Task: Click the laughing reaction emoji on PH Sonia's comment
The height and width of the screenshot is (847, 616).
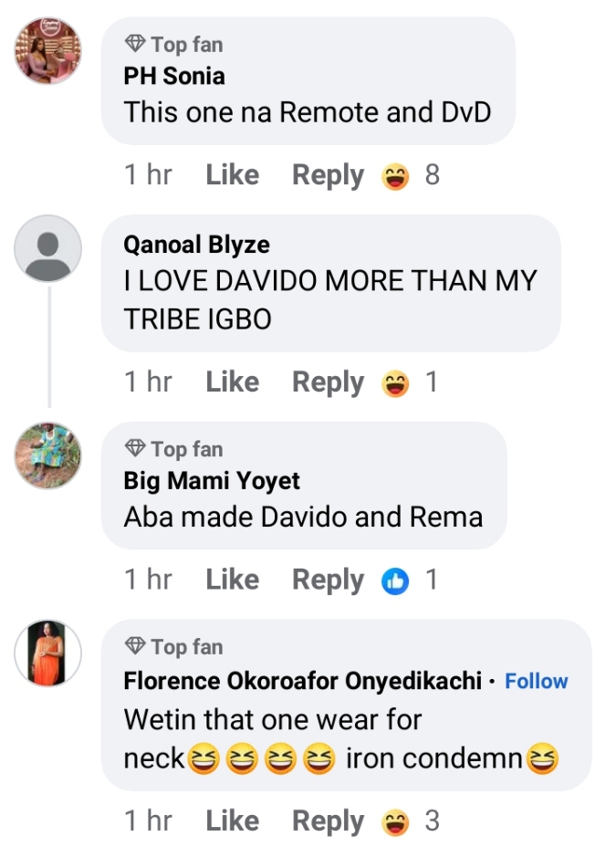Action: tap(395, 176)
